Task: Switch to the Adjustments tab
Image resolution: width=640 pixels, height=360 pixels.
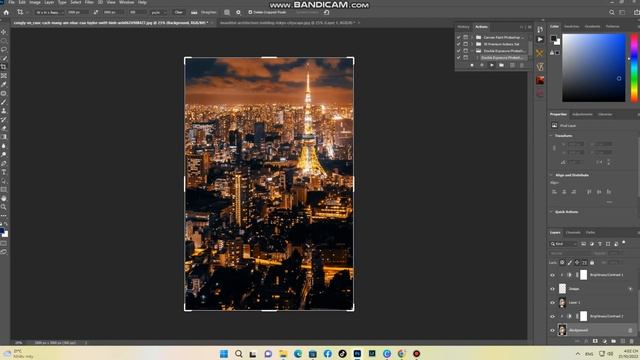Action: pos(582,114)
